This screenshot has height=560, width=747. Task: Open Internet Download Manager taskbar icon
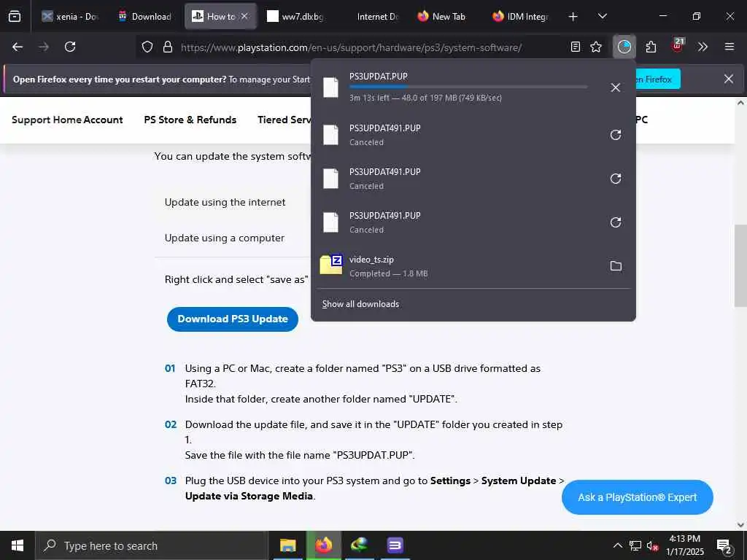coord(359,545)
